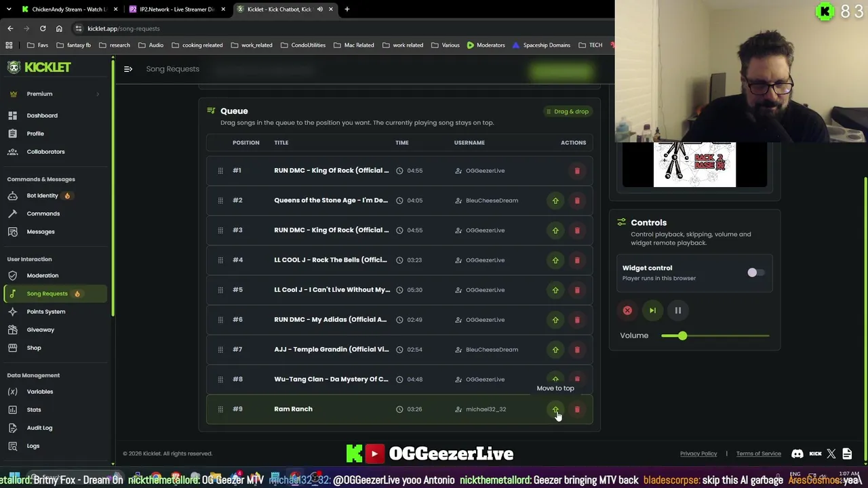Open the Spaceship Domains bookmark
Image resolution: width=868 pixels, height=488 pixels.
[x=541, y=45]
